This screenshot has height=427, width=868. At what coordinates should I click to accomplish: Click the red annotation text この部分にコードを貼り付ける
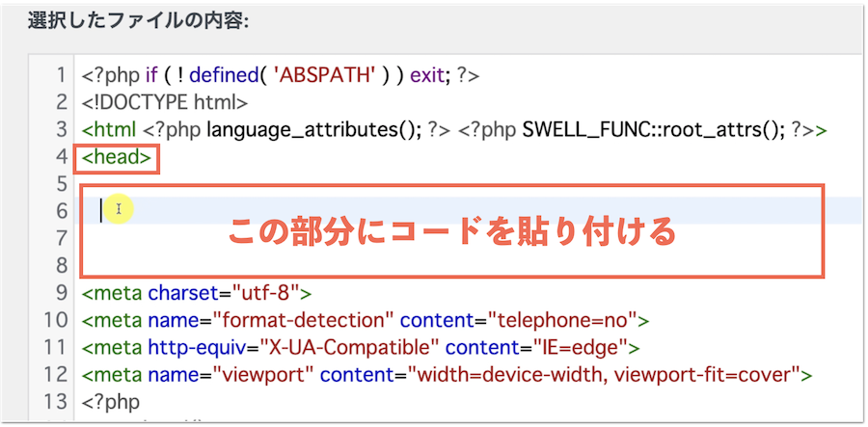click(450, 232)
